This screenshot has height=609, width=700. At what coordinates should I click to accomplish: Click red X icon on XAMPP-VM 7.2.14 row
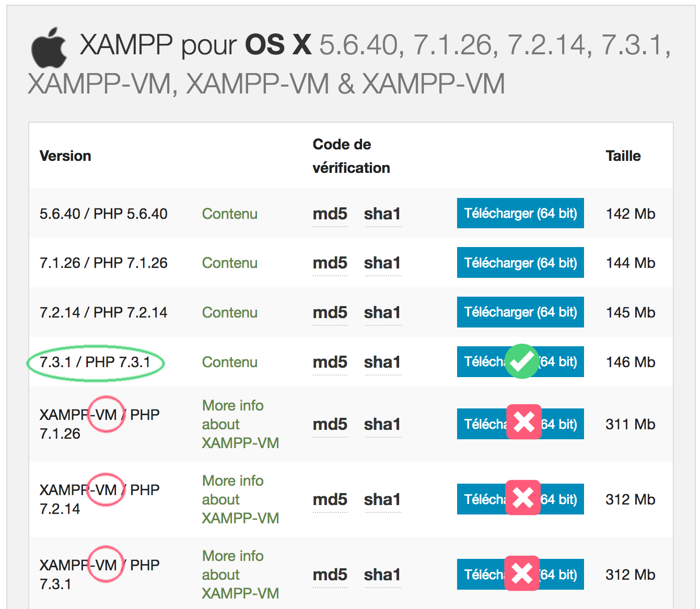coord(523,497)
